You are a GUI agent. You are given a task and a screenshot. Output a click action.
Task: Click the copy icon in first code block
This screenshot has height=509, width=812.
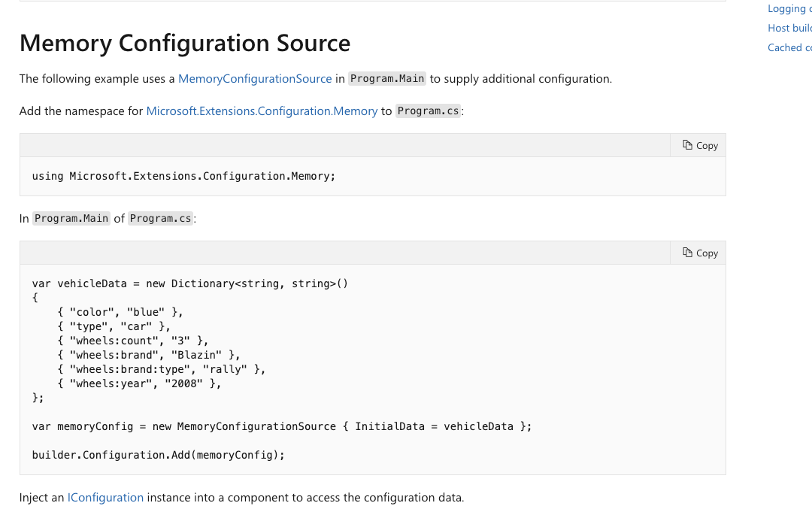687,145
